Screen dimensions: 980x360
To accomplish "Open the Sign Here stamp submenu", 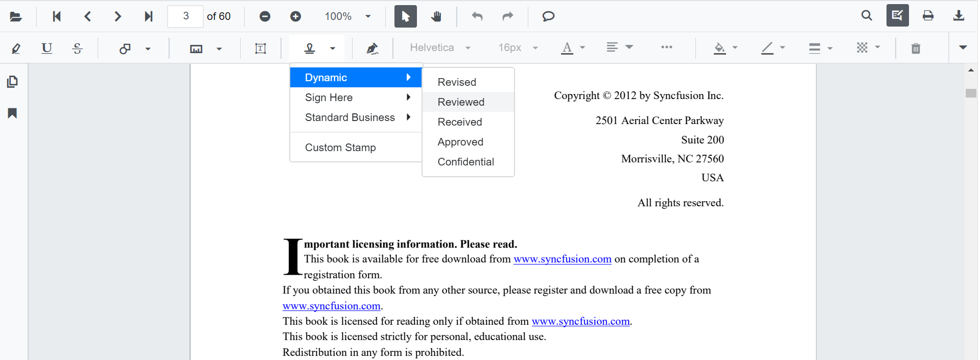I will pyautogui.click(x=356, y=97).
